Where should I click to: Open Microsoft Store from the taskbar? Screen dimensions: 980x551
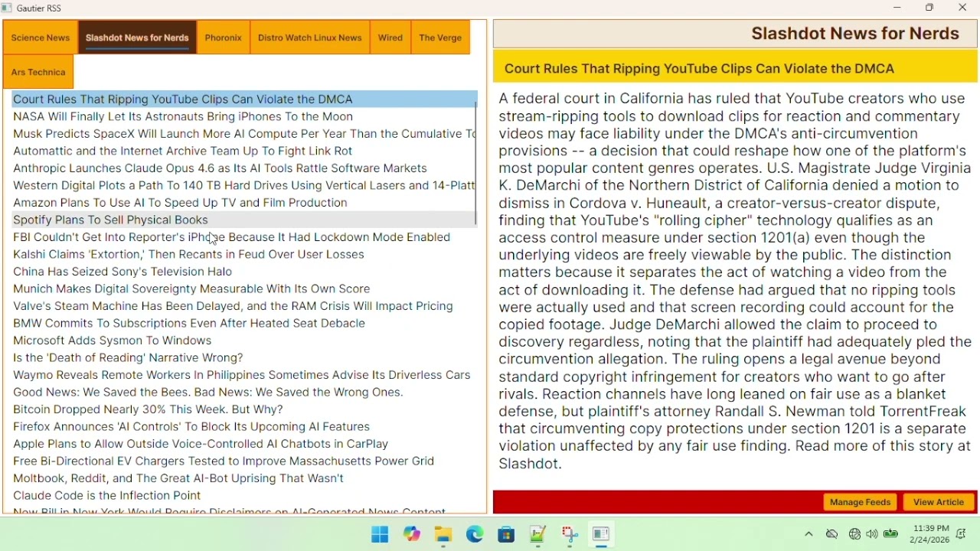[x=507, y=535]
